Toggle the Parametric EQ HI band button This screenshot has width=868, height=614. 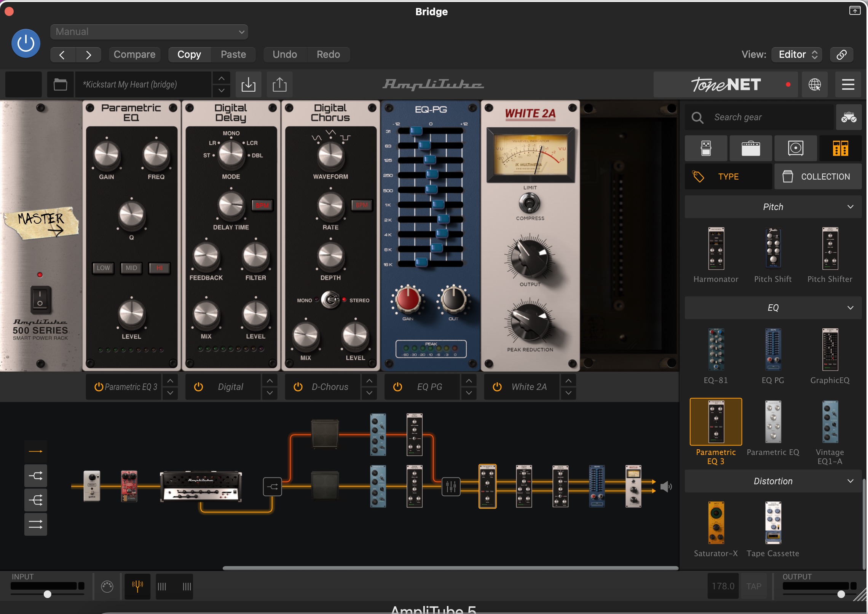click(x=159, y=268)
